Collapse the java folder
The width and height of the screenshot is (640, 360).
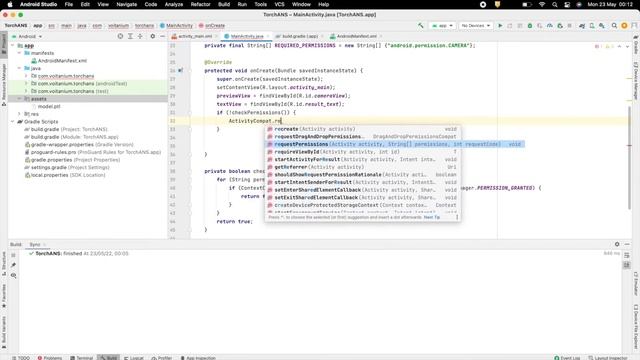[x=19, y=68]
